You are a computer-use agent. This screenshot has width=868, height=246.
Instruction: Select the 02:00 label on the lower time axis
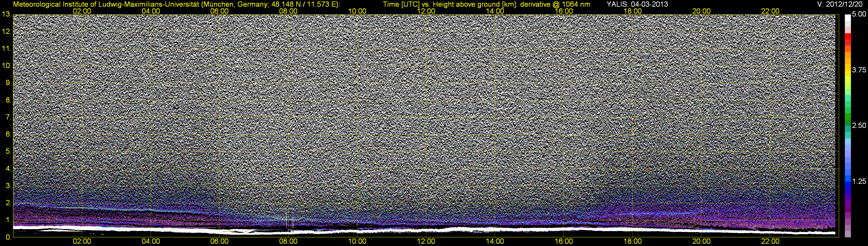pyautogui.click(x=82, y=241)
